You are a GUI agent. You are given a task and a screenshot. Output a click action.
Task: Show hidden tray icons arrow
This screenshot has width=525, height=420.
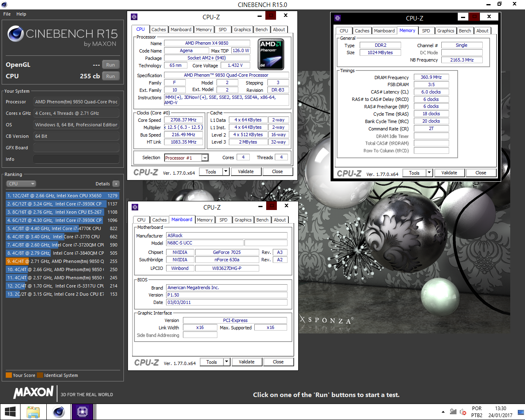(443, 412)
